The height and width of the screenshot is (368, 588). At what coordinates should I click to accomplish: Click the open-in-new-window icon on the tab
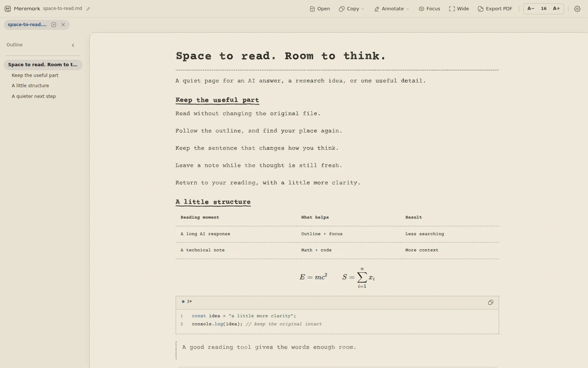pos(54,25)
